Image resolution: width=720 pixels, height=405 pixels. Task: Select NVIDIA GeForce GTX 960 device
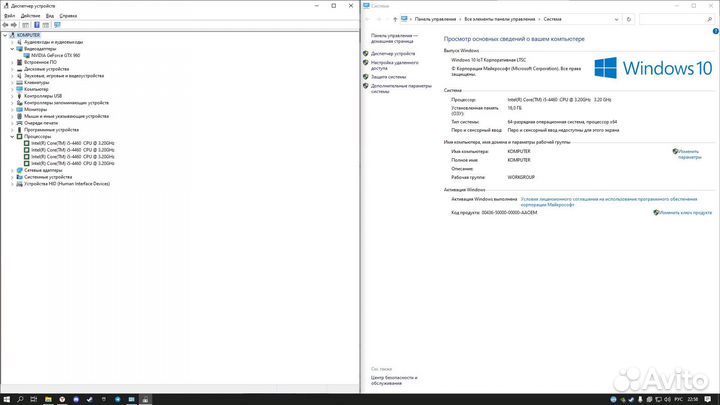click(56, 56)
